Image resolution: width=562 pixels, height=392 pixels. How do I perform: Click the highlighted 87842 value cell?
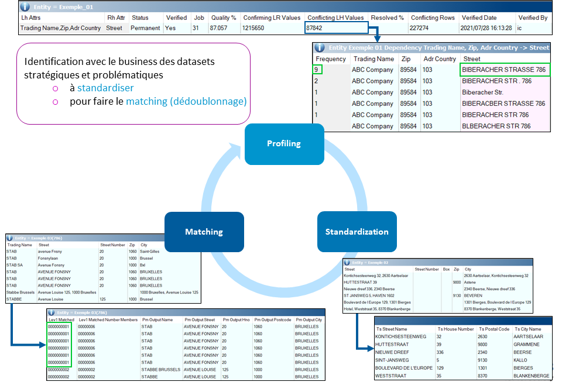(335, 28)
